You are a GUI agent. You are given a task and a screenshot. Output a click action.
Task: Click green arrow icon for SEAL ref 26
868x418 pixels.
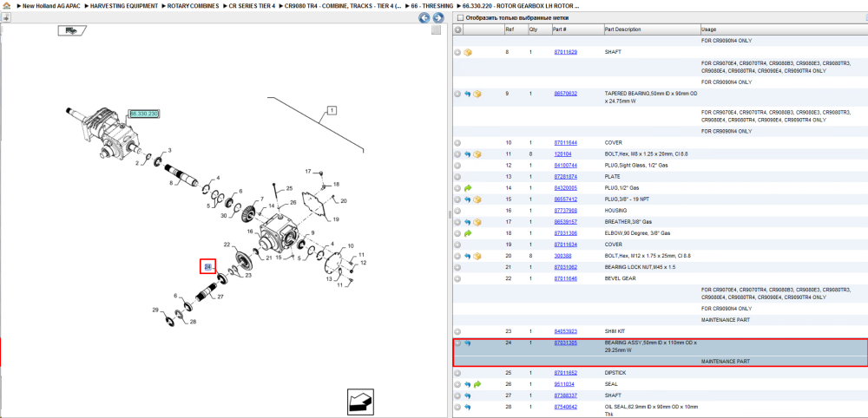tap(477, 384)
